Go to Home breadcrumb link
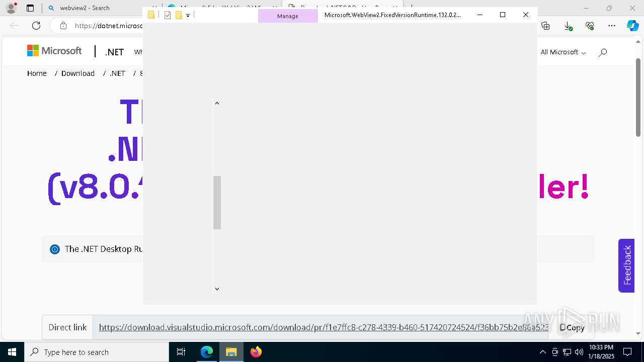This screenshot has width=644, height=362. point(37,73)
